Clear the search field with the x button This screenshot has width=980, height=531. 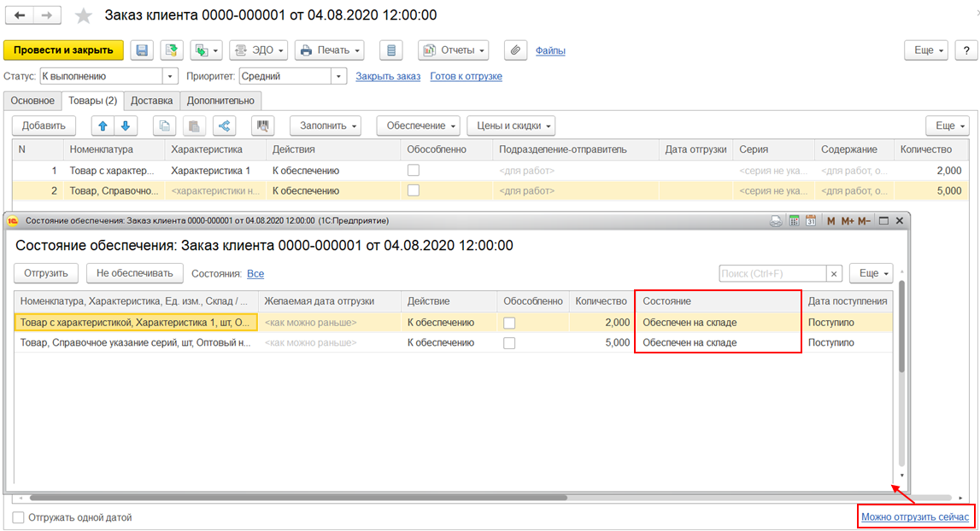tap(834, 274)
